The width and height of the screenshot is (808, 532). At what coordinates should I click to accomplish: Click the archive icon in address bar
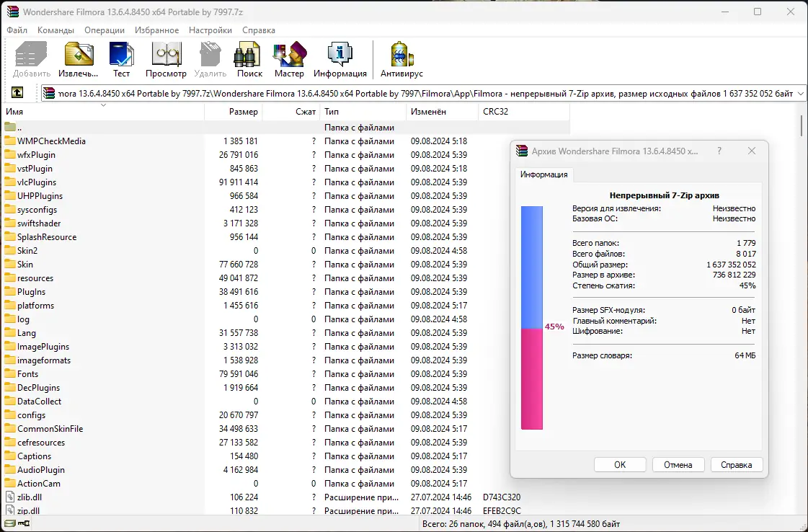(49, 93)
